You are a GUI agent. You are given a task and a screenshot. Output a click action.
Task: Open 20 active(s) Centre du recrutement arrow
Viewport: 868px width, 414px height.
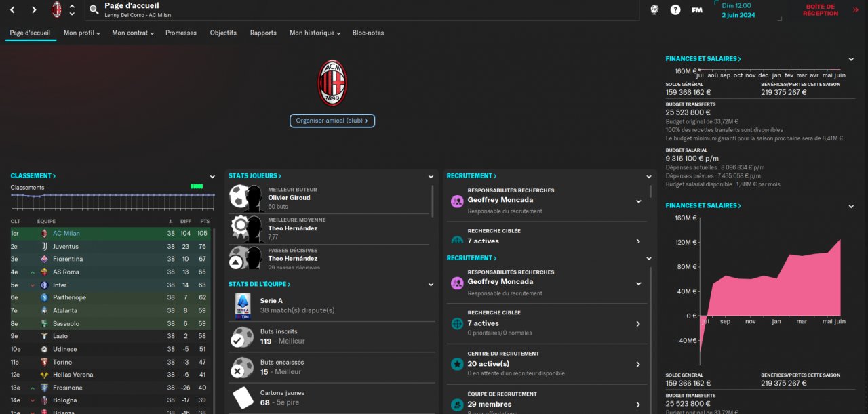click(x=638, y=364)
